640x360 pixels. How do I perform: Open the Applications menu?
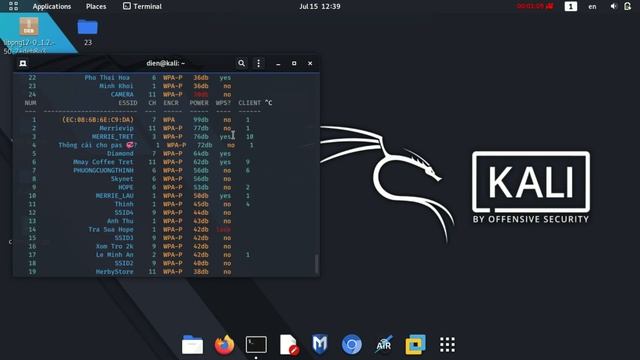[x=52, y=7]
